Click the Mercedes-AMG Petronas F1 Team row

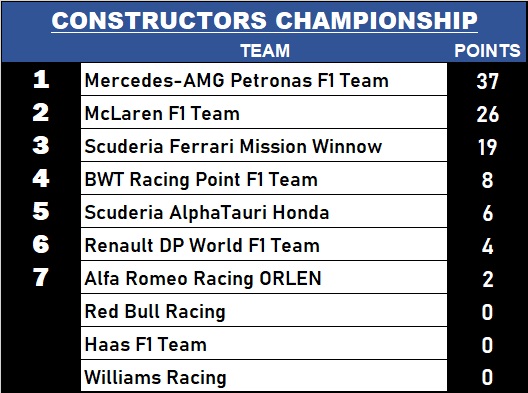[x=264, y=79]
